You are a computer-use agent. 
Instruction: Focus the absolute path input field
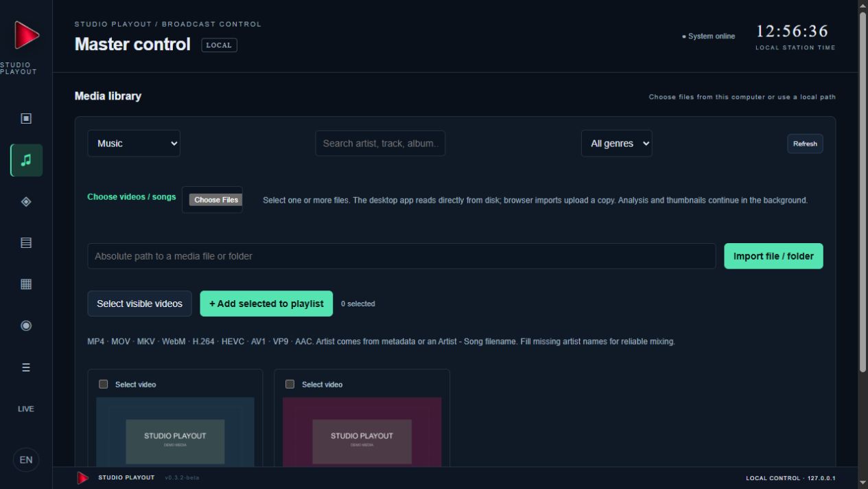[401, 256]
